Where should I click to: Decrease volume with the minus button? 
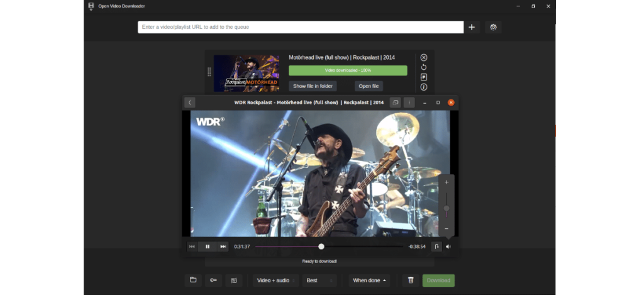click(447, 228)
